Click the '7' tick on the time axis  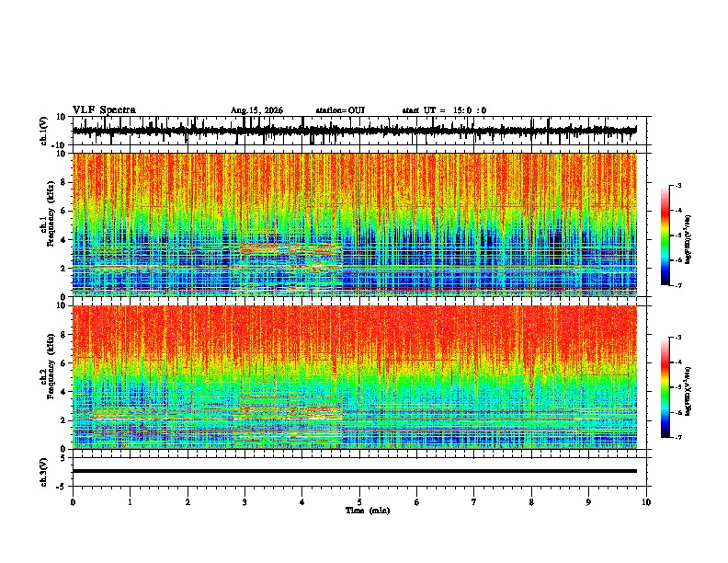pyautogui.click(x=474, y=502)
